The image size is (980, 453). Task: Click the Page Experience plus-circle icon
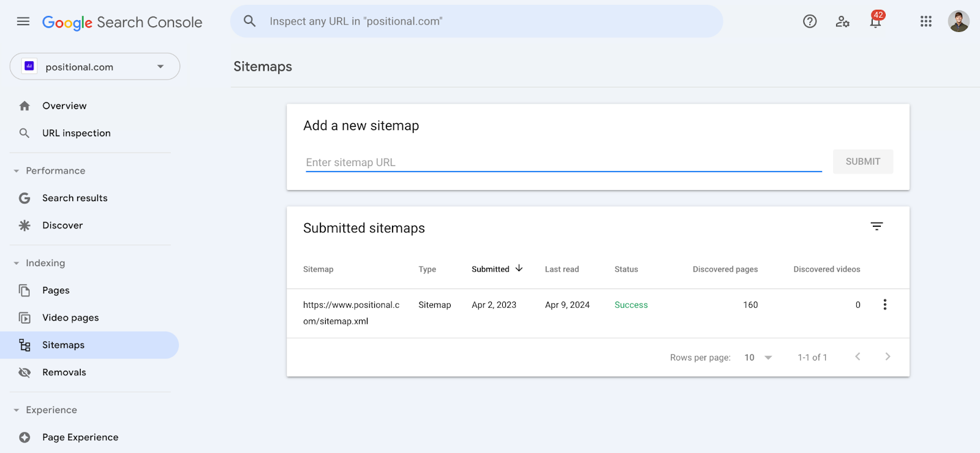pos(24,437)
